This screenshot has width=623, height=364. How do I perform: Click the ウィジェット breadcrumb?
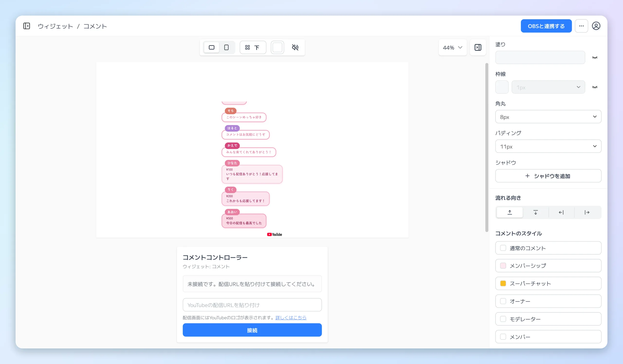coord(55,26)
